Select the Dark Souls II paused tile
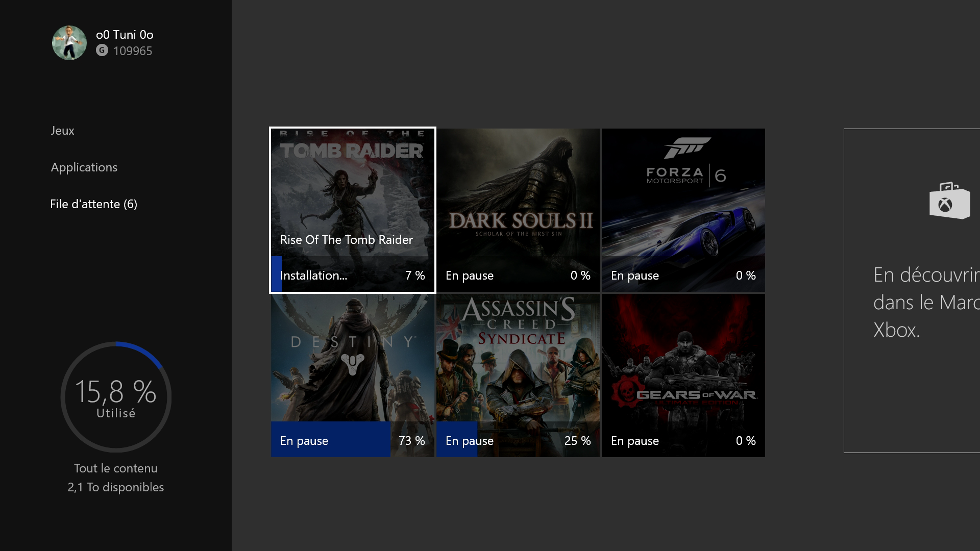Viewport: 980px width, 551px height. point(518,210)
